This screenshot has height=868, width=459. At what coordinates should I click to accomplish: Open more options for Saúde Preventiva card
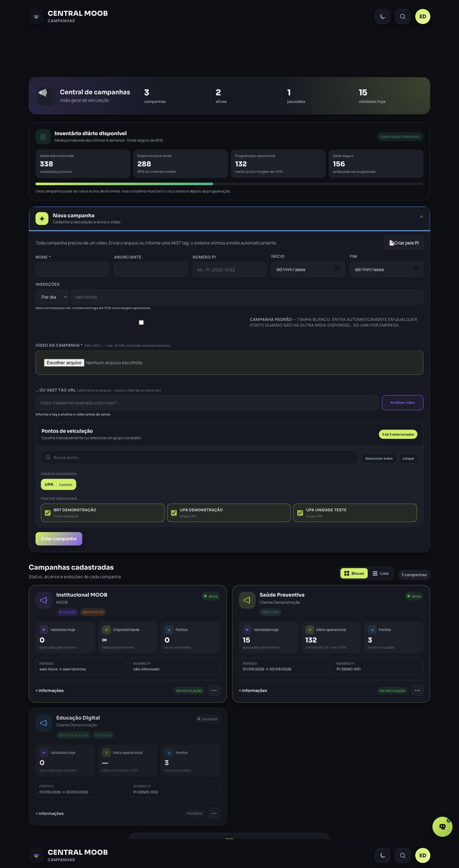pos(417,691)
